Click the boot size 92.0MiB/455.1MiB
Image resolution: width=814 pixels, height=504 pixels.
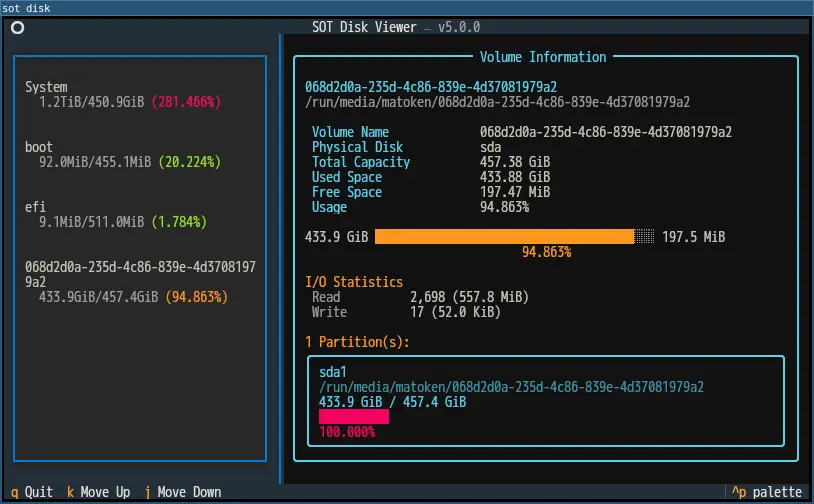point(95,162)
